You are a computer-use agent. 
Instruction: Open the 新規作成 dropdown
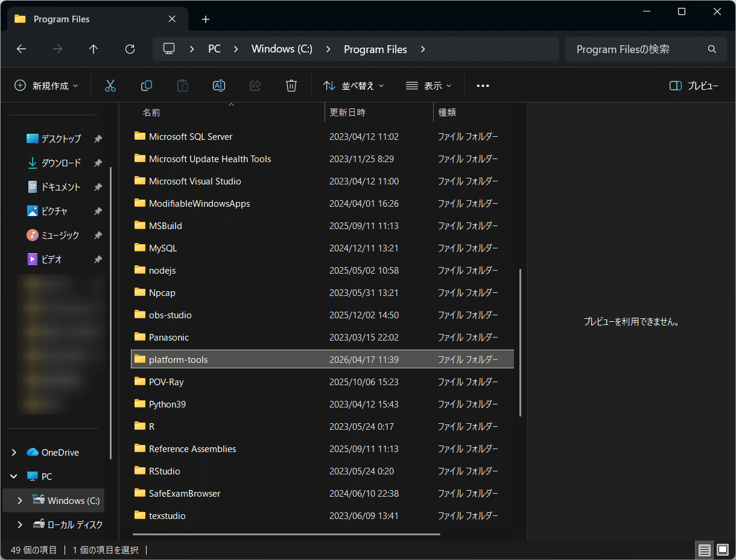click(x=46, y=86)
